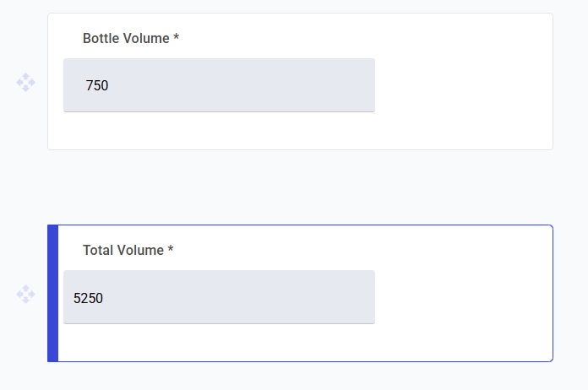Click the 750 value text

tap(97, 85)
